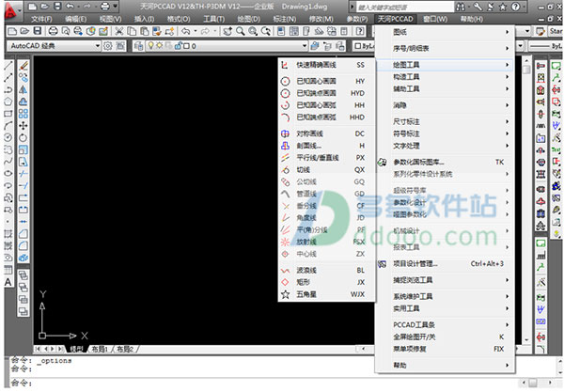Select the Arc tool in Draw toolbar
This screenshot has width=564, height=392.
pyautogui.click(x=8, y=126)
